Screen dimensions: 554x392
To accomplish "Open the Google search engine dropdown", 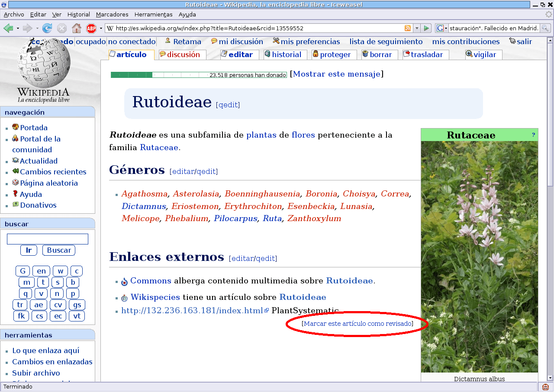I will coord(442,29).
